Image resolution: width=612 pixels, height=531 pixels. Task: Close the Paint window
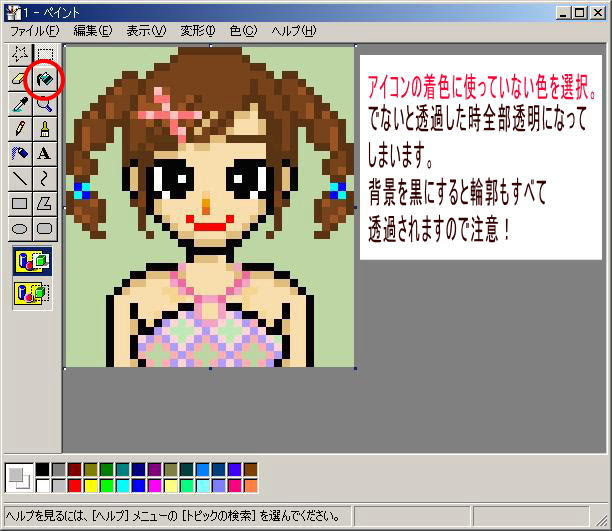(598, 13)
